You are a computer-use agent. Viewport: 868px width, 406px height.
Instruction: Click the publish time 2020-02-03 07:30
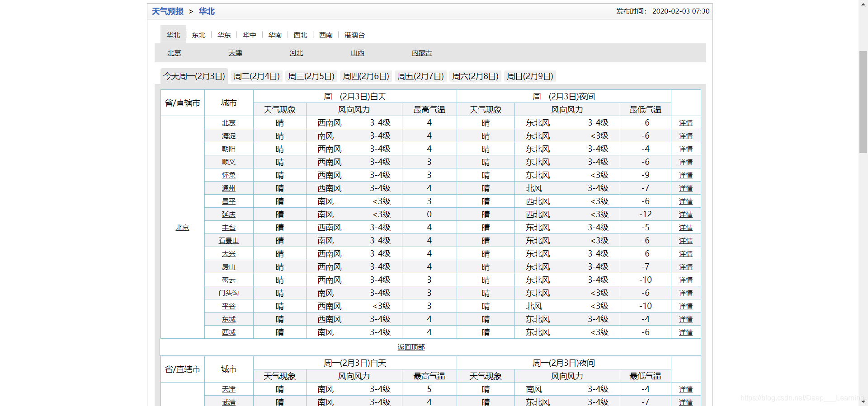pos(681,11)
